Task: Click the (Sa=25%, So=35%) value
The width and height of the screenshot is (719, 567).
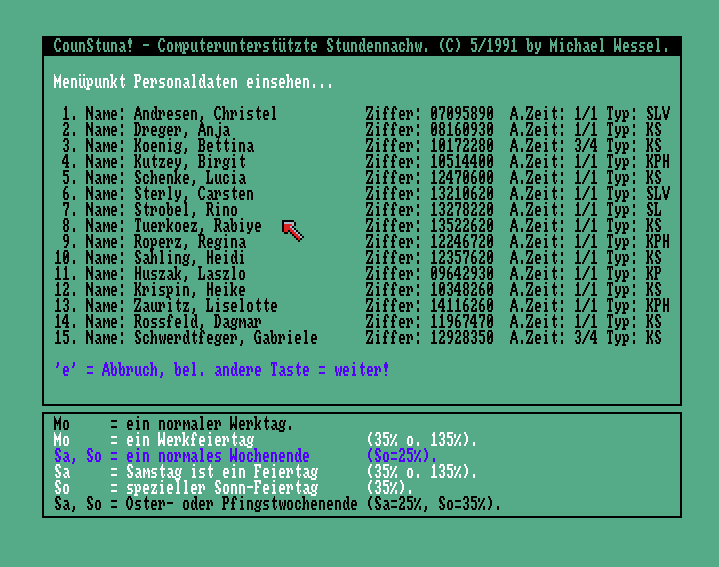Action: (x=434, y=504)
